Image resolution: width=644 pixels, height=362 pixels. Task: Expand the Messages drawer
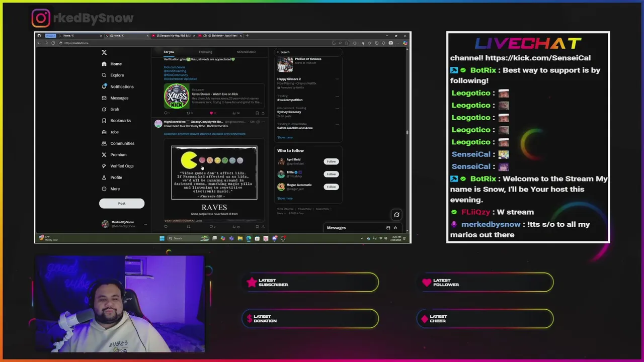(x=395, y=228)
